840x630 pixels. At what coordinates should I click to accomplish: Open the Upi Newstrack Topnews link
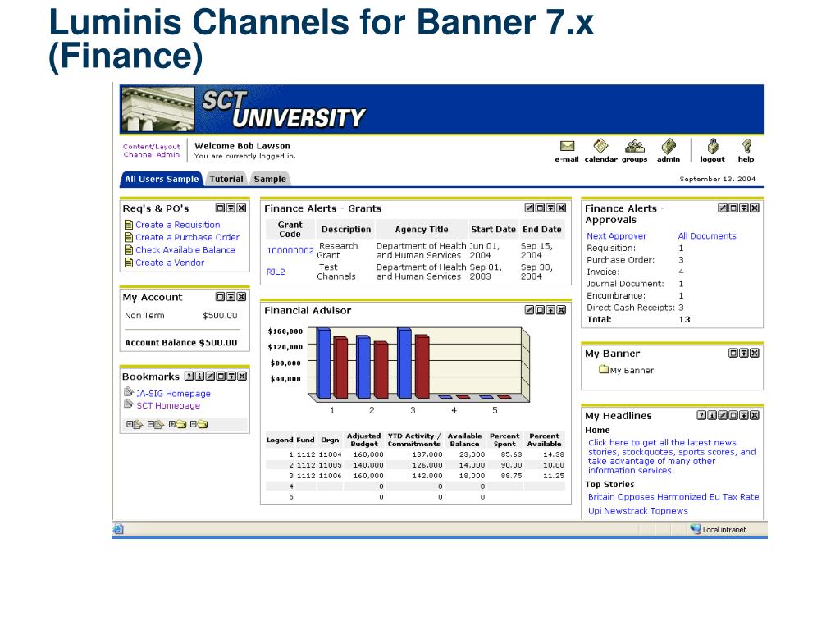point(637,510)
